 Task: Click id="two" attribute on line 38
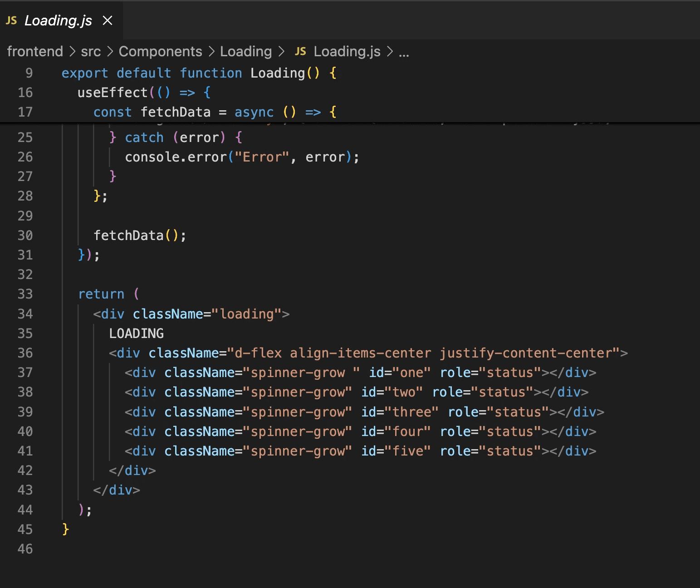coord(392,392)
